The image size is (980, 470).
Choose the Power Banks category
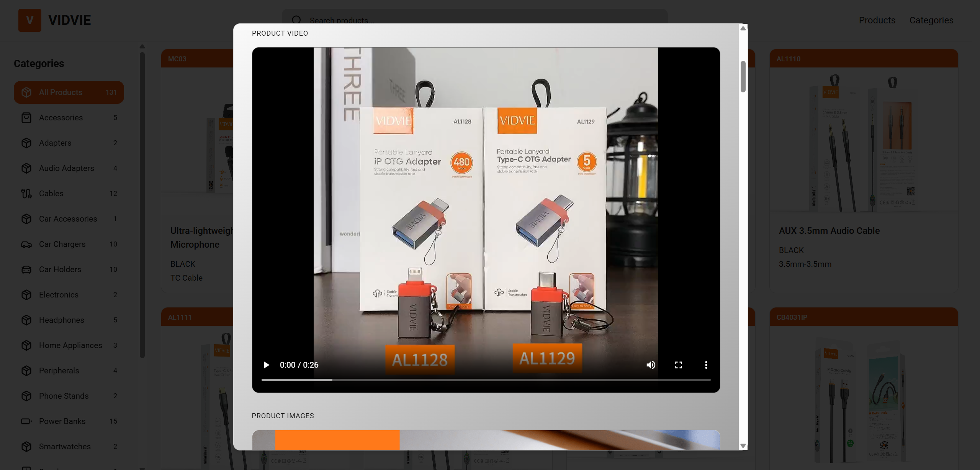pyautogui.click(x=69, y=421)
